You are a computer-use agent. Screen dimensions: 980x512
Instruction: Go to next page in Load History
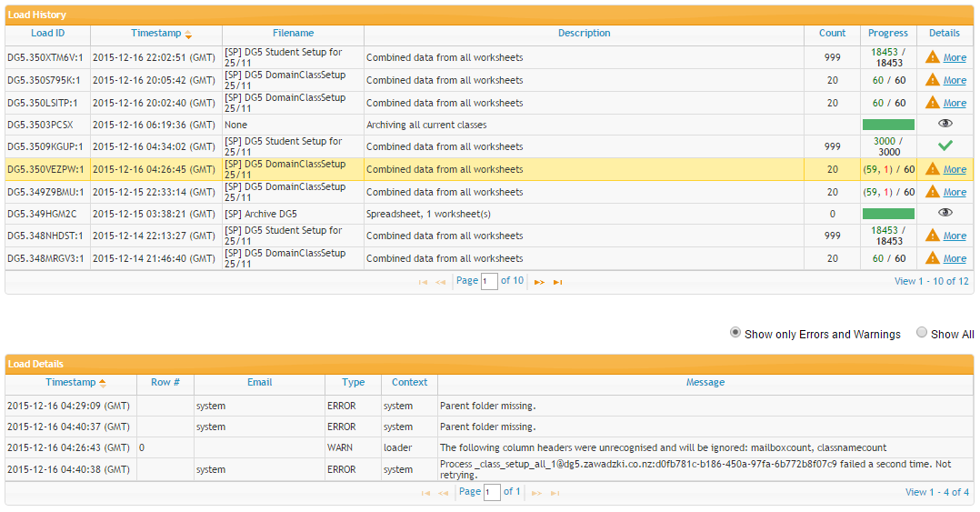click(x=539, y=282)
